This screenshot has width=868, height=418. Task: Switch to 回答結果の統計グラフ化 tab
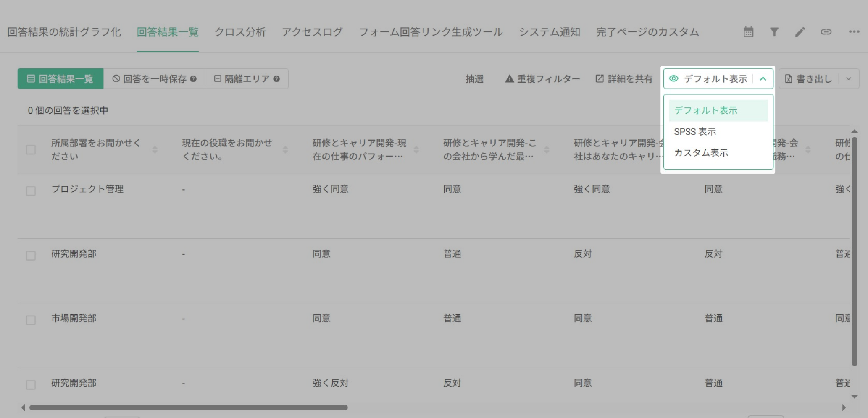tap(64, 32)
